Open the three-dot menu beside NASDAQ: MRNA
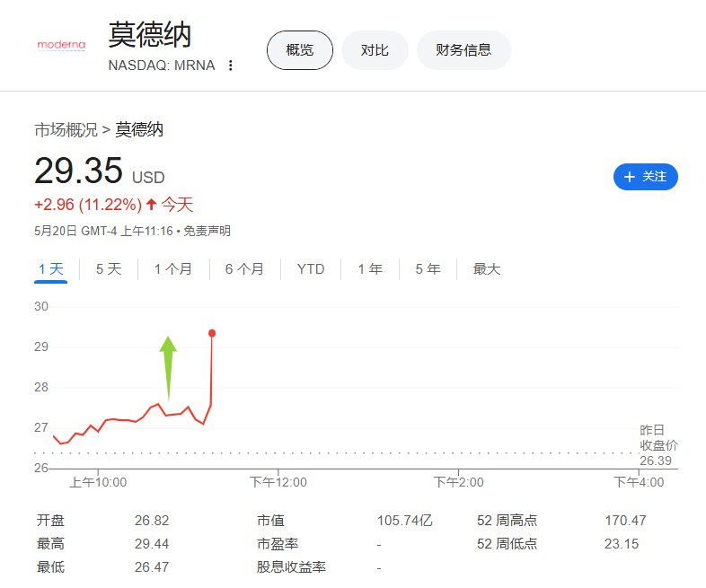Screen dimensions: 706x588 click(x=231, y=66)
